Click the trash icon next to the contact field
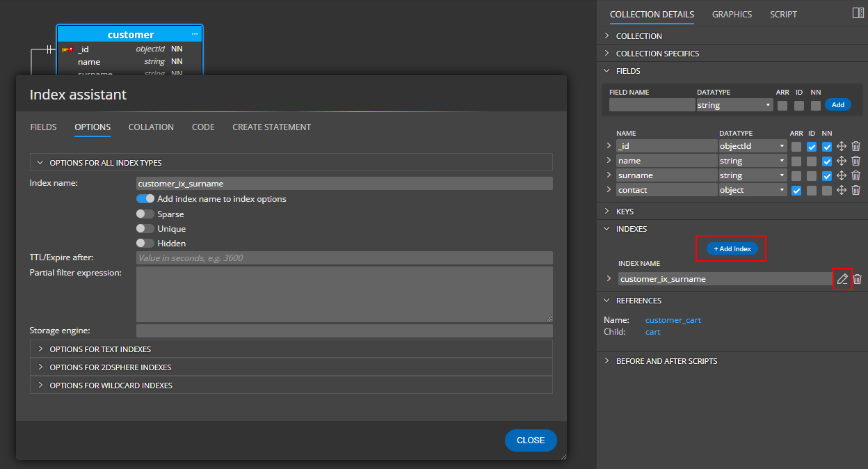Viewport: 868px width, 469px height. (856, 189)
